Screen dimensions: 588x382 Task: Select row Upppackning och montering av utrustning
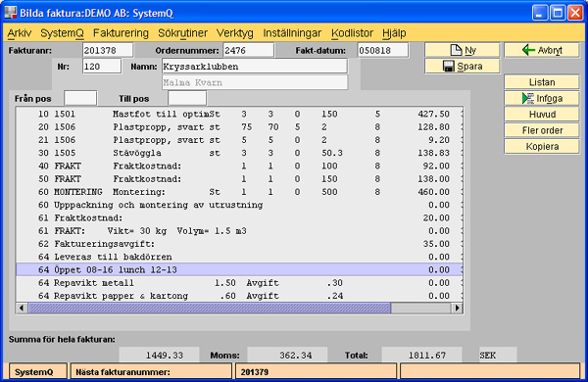(239, 205)
